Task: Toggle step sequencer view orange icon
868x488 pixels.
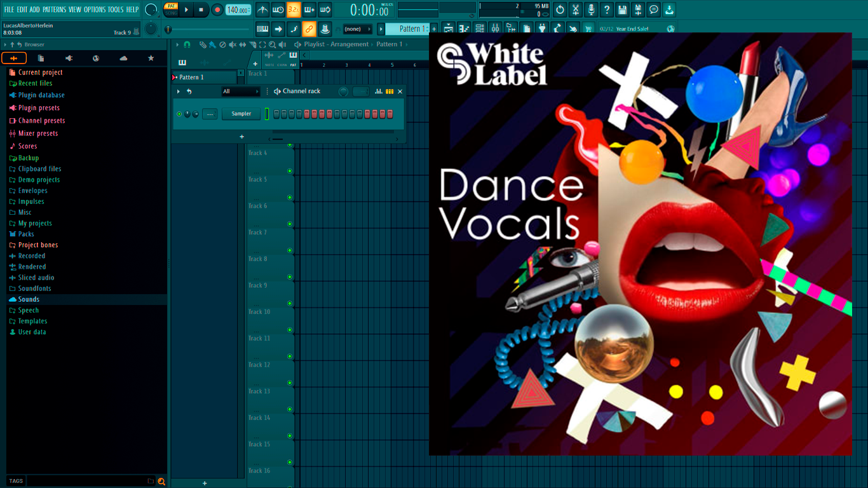Action: 390,91
